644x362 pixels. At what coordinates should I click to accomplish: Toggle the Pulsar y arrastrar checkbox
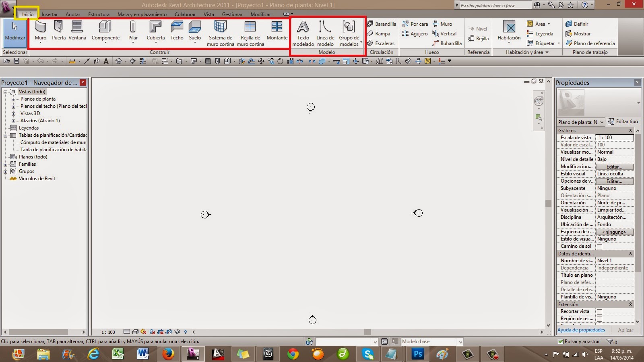[x=561, y=341]
